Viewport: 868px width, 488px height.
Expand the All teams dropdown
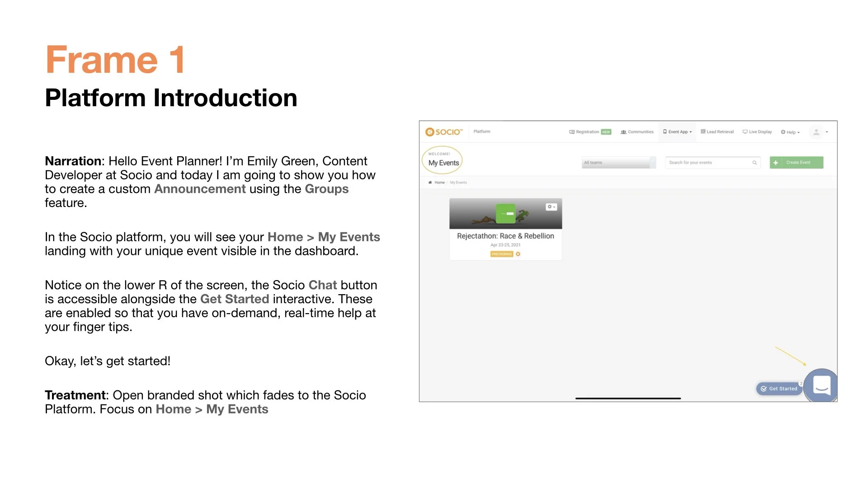[618, 163]
